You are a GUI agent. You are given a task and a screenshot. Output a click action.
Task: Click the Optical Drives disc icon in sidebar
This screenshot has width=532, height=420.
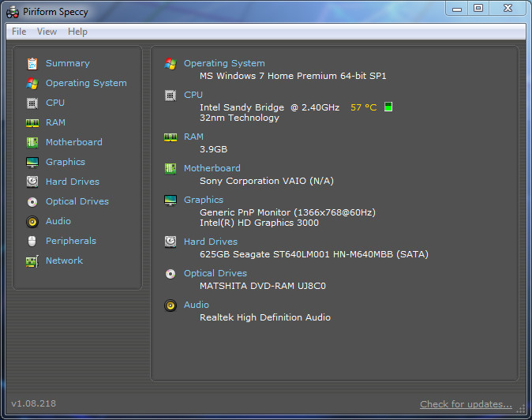(32, 202)
